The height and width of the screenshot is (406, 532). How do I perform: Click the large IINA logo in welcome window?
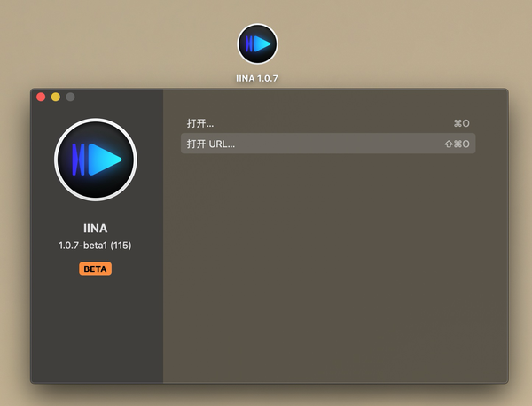(x=96, y=160)
